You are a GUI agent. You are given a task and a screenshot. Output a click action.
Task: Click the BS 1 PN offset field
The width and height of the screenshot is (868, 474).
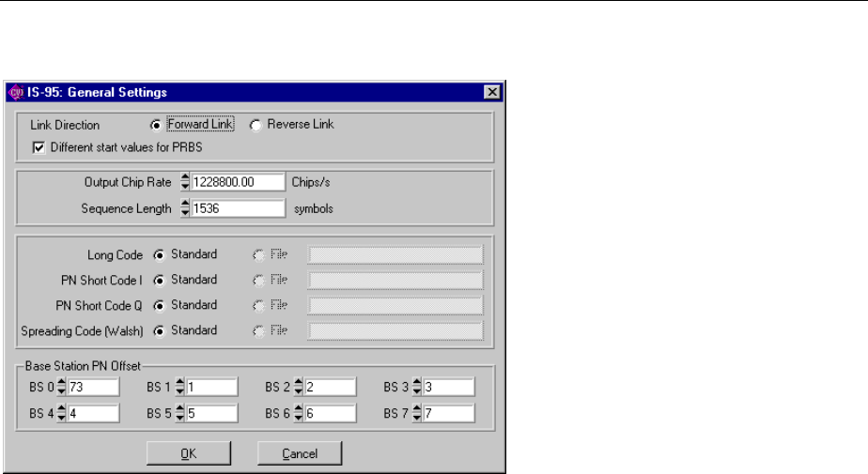tap(211, 387)
